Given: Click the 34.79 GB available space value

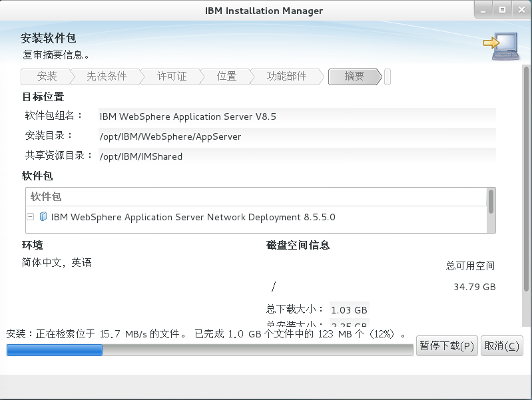Looking at the screenshot, I should [475, 287].
